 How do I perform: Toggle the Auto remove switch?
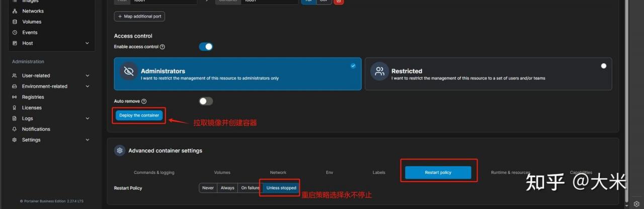(206, 101)
